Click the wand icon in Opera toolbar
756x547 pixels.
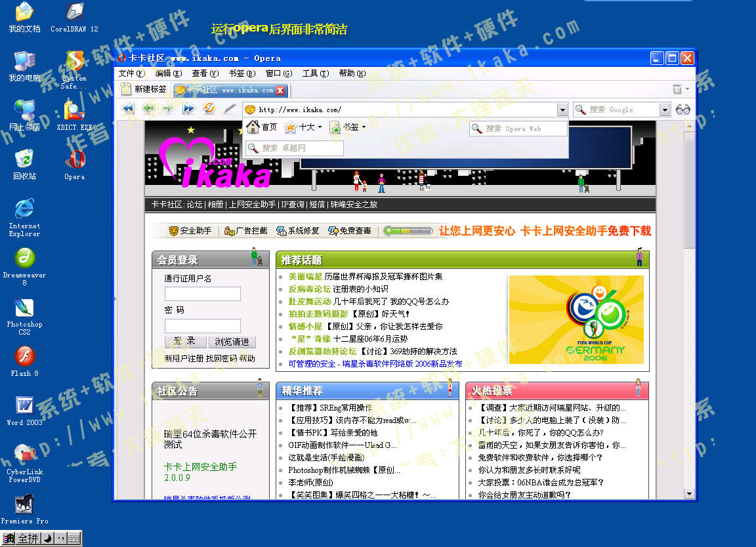230,109
